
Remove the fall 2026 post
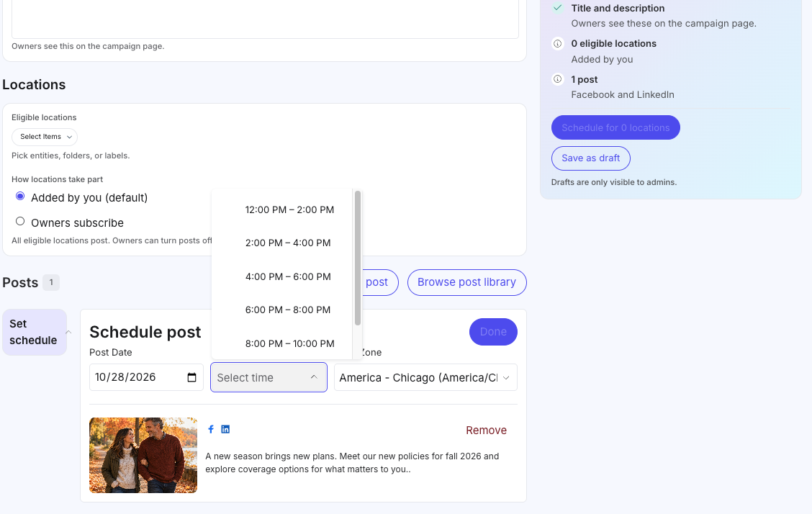pos(487,430)
